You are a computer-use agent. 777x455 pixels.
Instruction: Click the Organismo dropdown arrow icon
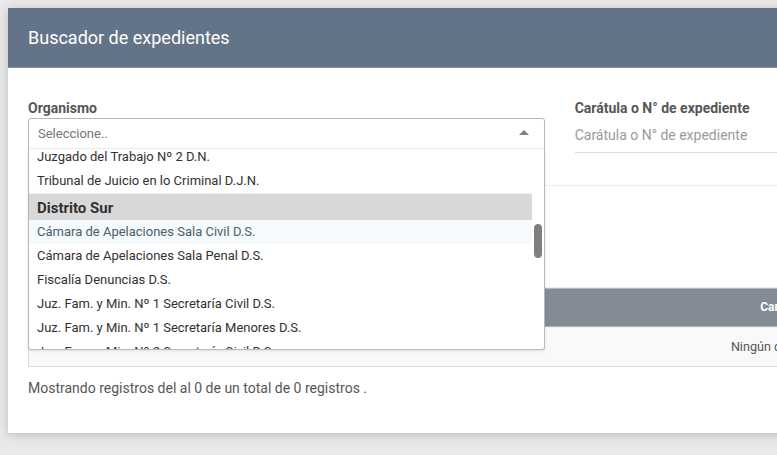tap(524, 133)
